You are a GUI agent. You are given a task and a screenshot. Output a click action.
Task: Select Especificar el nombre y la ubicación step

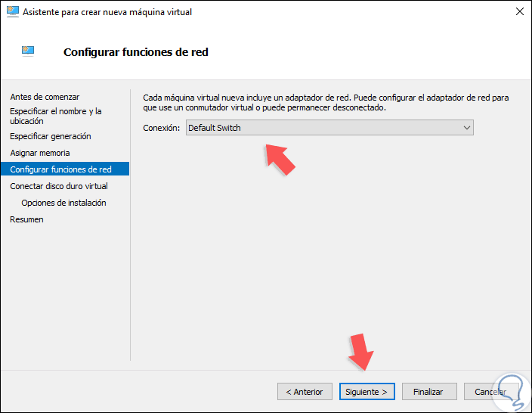[56, 116]
